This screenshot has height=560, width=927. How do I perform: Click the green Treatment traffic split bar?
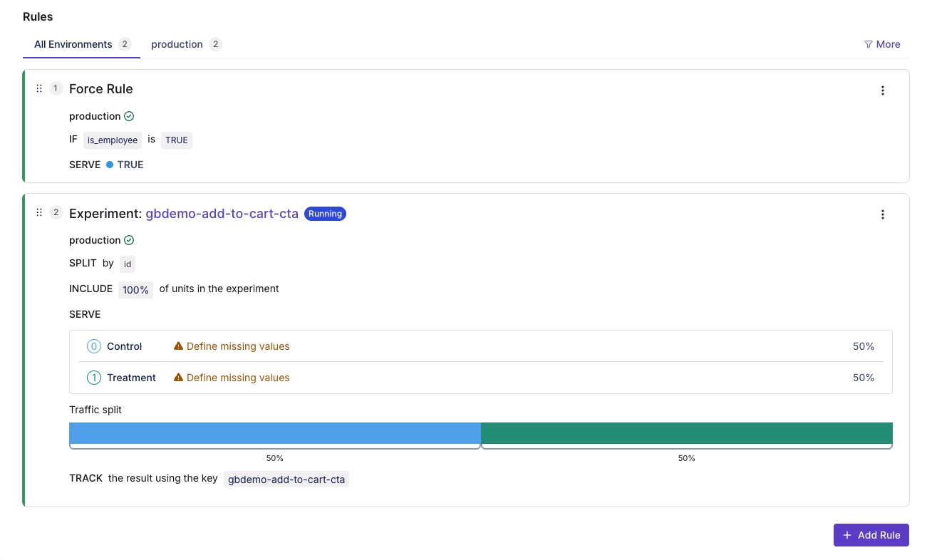coord(687,433)
